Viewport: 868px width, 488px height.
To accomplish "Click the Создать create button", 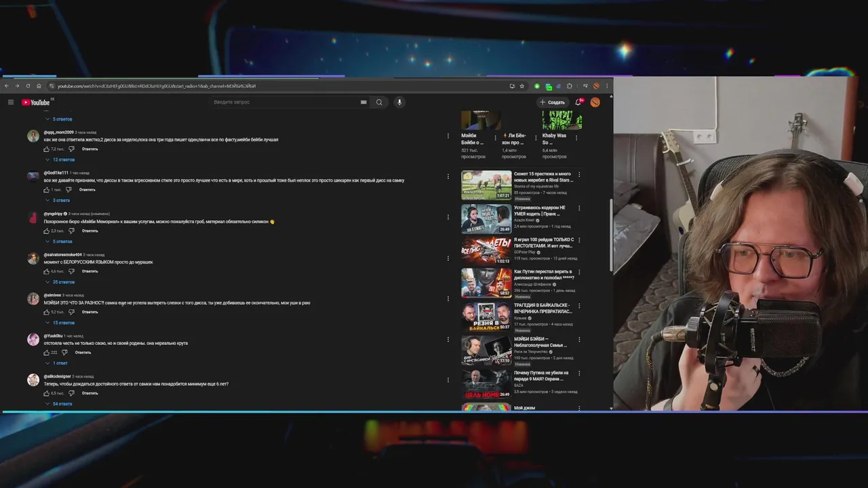I will coord(553,102).
